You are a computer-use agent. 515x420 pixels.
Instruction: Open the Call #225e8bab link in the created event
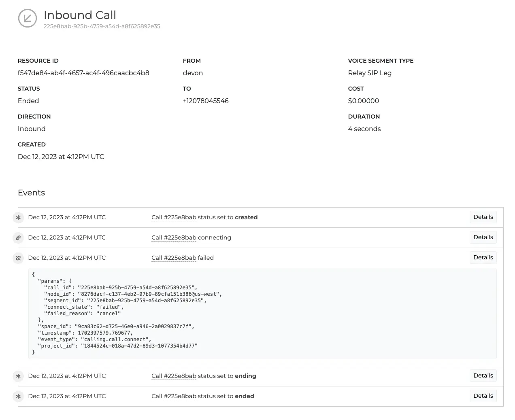tap(174, 218)
